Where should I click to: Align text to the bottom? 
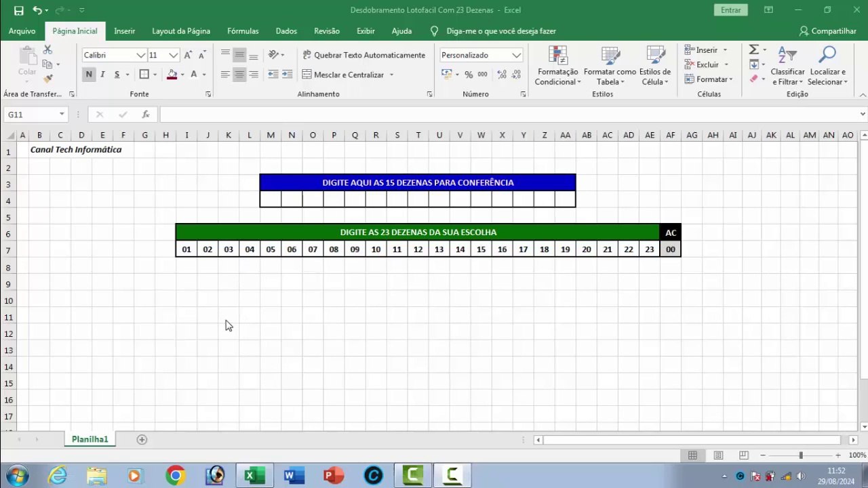point(253,55)
